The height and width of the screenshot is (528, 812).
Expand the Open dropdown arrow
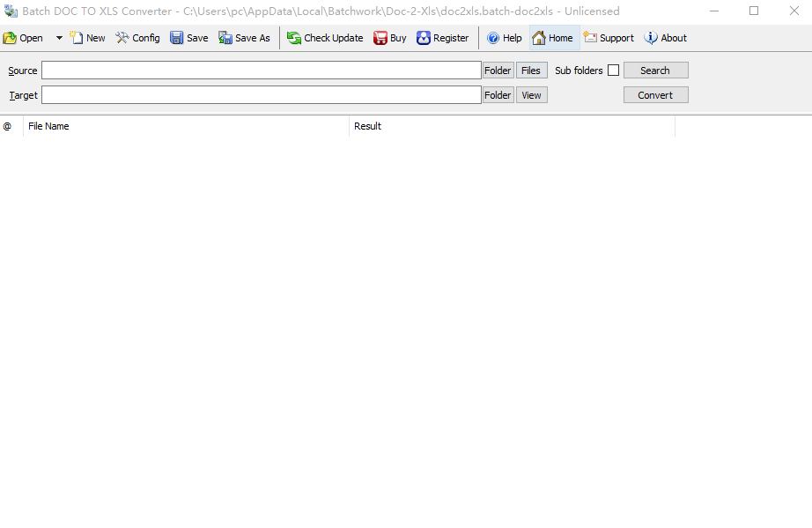(59, 38)
